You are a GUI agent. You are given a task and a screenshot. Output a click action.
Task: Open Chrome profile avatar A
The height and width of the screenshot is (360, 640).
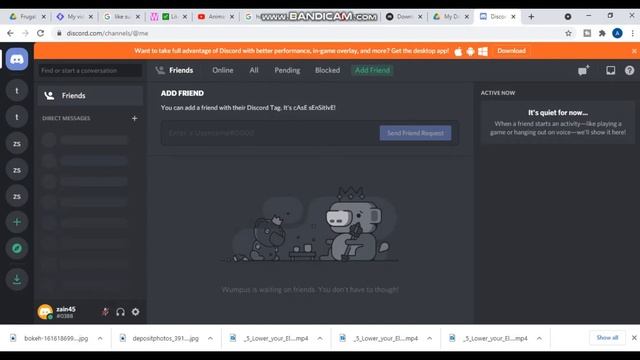tap(618, 33)
